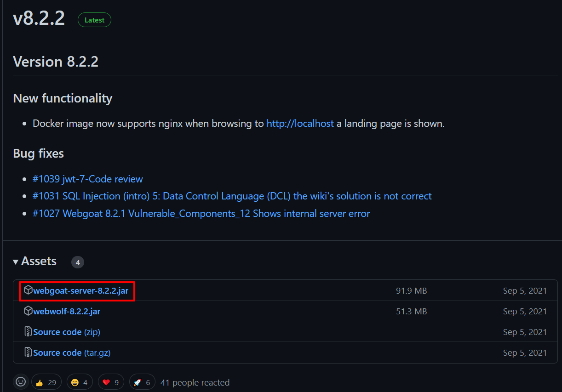The image size is (562, 392).
Task: Download webgoat-server-8.2.2.jar
Action: click(x=81, y=291)
